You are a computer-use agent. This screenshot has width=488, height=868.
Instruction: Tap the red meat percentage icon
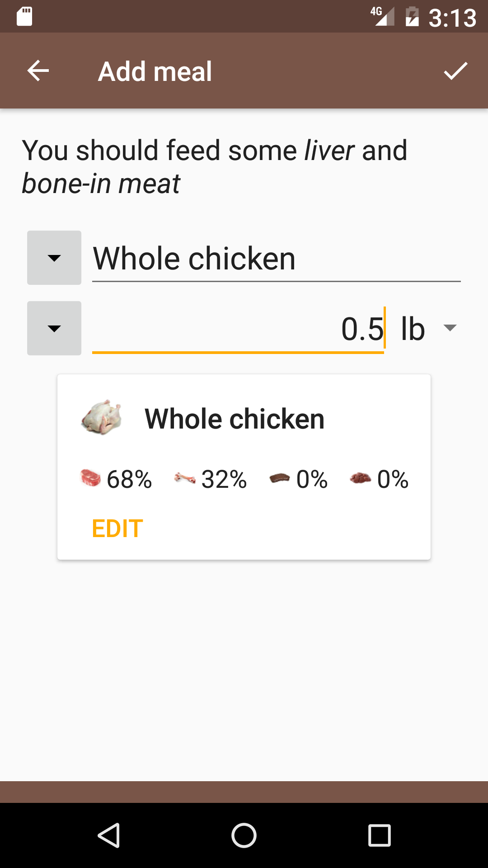(x=90, y=478)
